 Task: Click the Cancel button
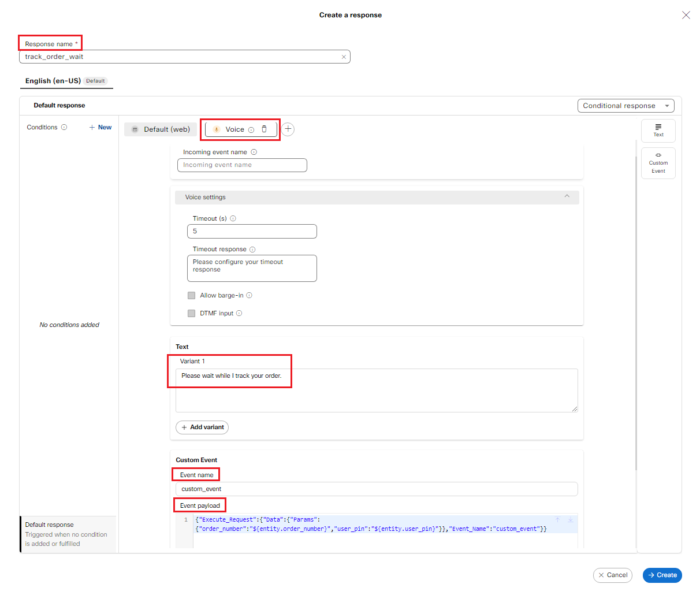[612, 575]
